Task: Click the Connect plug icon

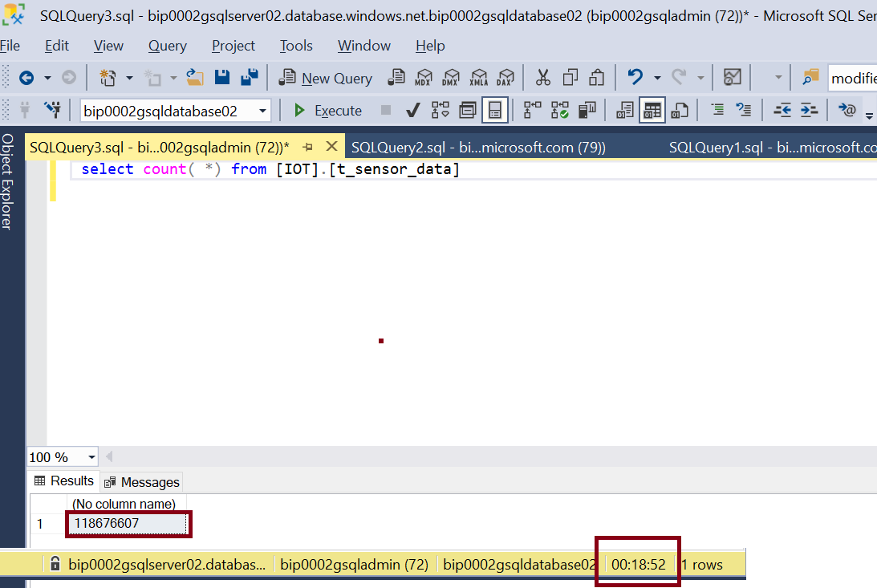Action: click(25, 110)
